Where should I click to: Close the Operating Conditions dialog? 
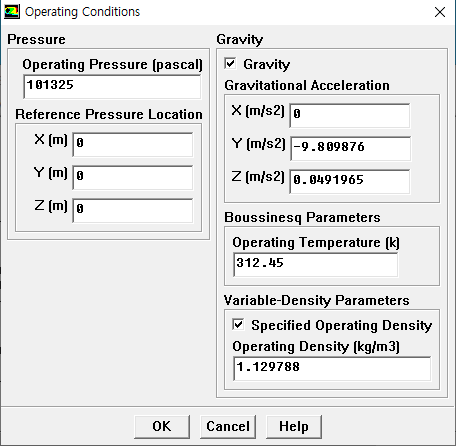click(440, 12)
